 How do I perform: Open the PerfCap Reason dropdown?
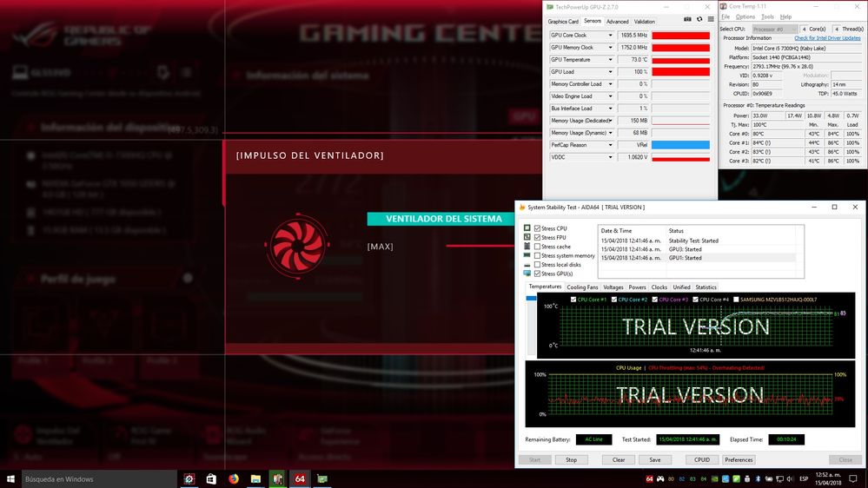coord(611,145)
